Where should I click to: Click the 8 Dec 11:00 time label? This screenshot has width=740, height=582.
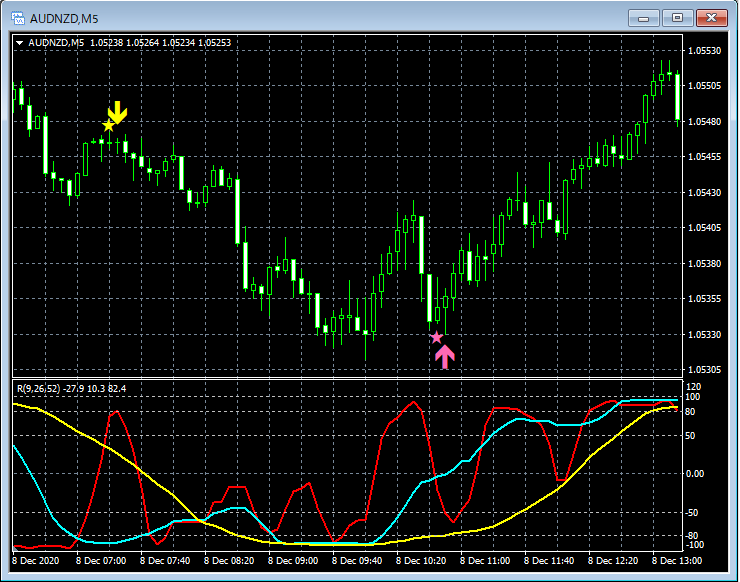click(x=485, y=561)
